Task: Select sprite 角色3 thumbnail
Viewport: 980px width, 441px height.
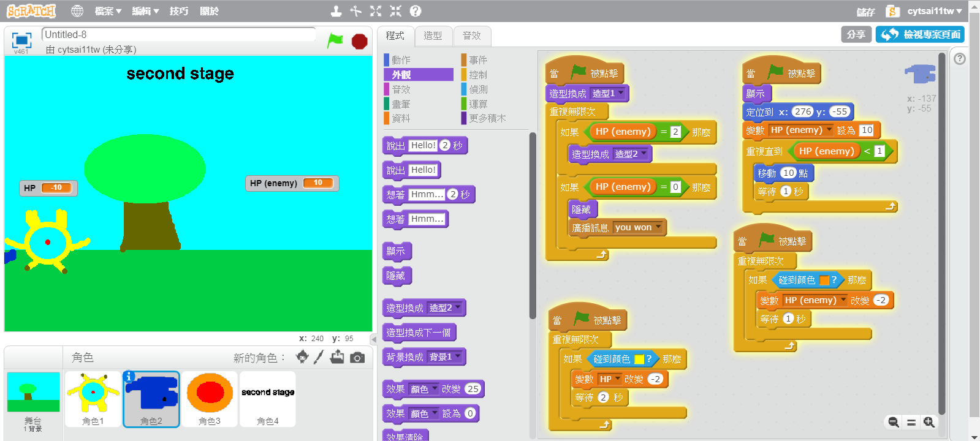Action: click(210, 399)
